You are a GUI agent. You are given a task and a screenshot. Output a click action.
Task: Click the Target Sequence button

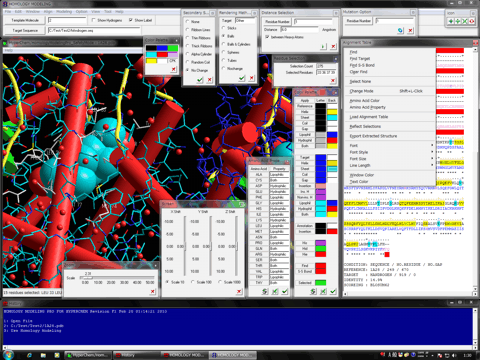pos(25,31)
